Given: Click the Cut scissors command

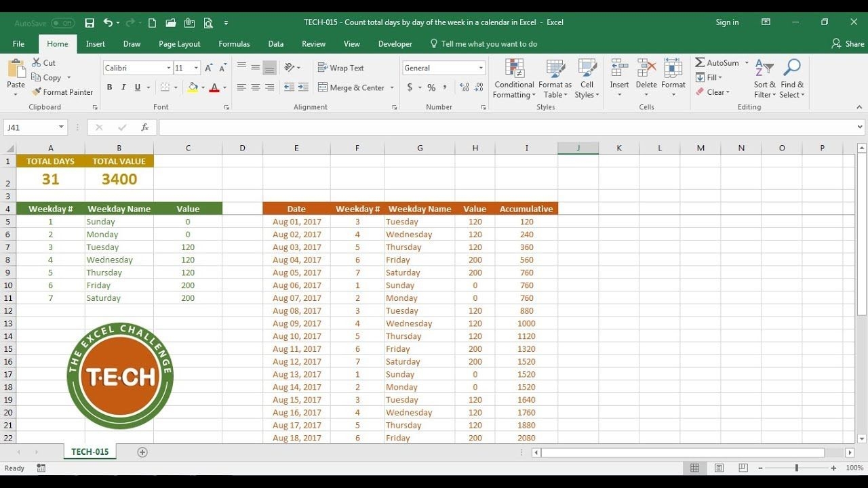Looking at the screenshot, I should [43, 62].
